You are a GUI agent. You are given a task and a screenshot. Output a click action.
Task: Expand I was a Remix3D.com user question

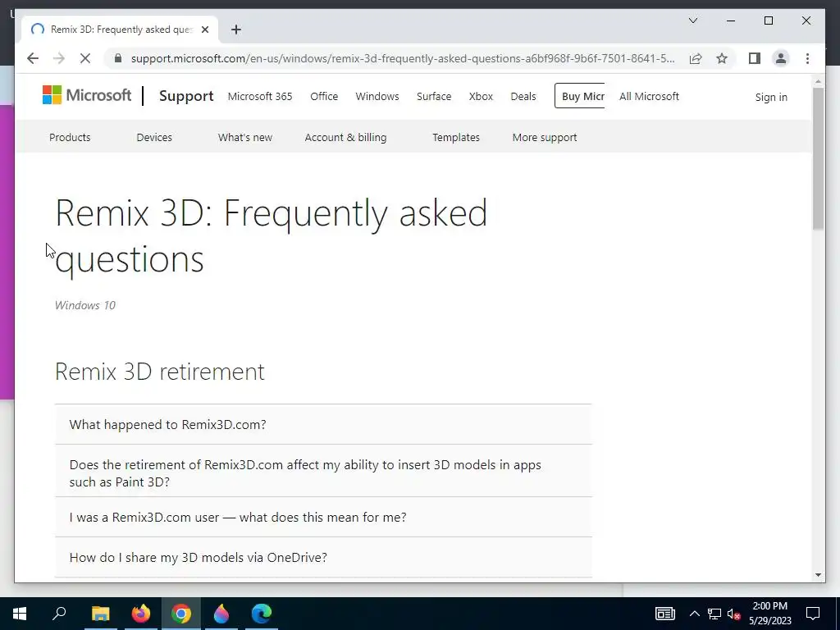323,517
